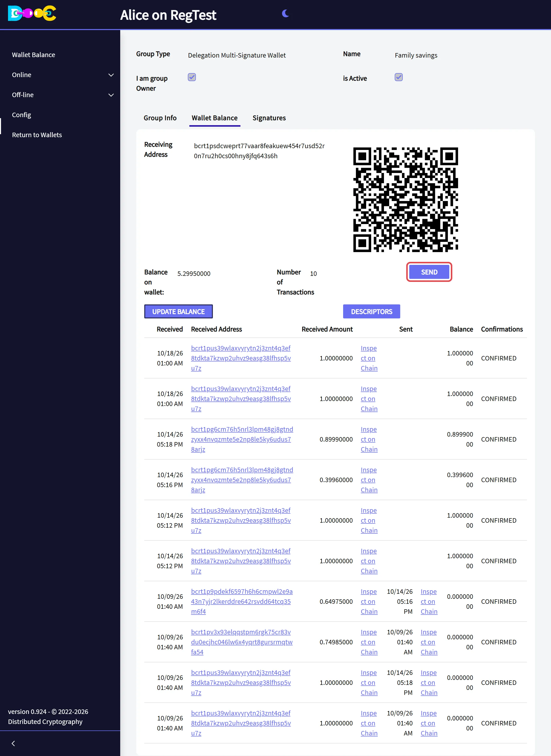The image size is (551, 756).
Task: Collapse sidebar with left arrow
Action: pos(13,743)
